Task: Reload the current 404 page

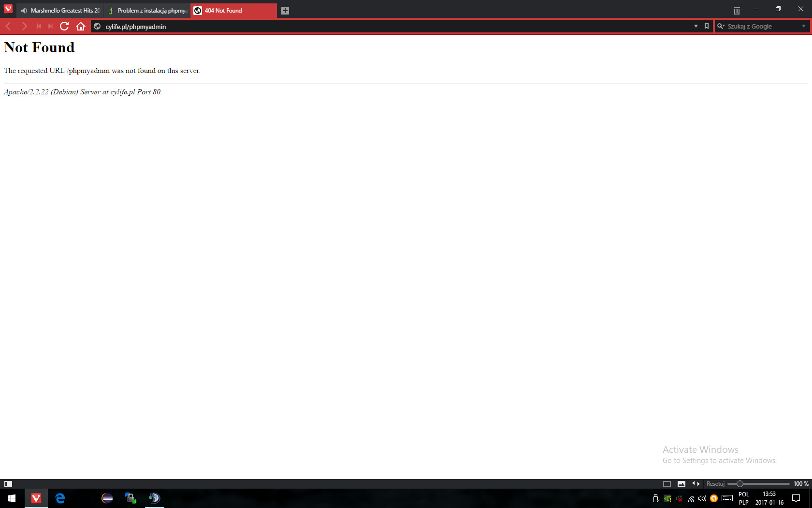Action: [64, 26]
